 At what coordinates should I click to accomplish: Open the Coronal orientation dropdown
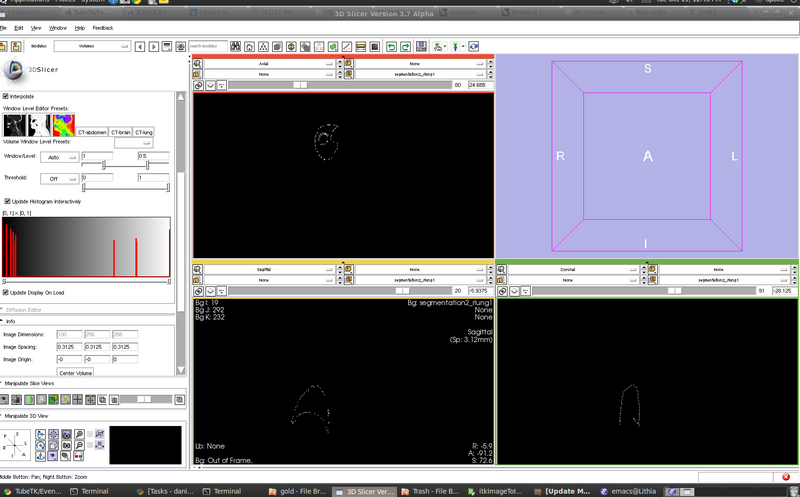[573, 269]
